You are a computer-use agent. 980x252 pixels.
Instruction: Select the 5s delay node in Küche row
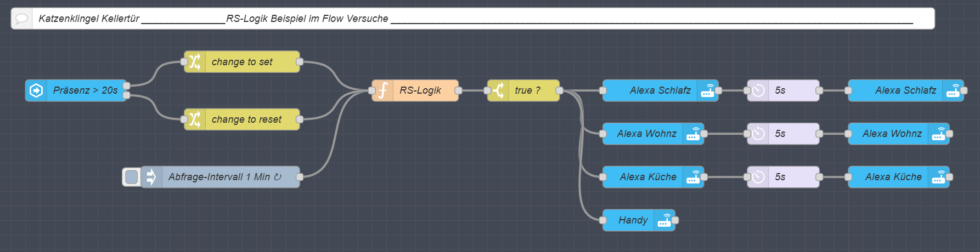(783, 177)
